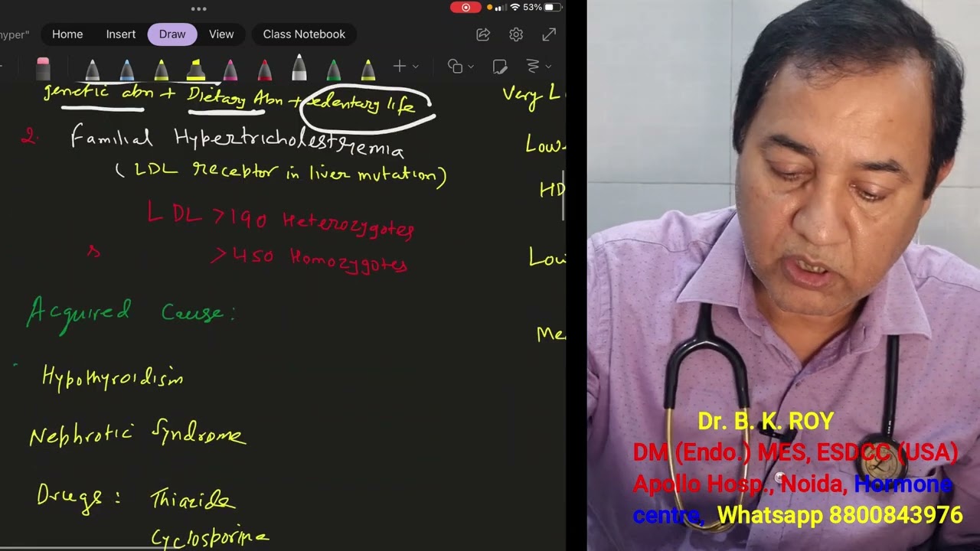Image resolution: width=980 pixels, height=551 pixels.
Task: Tap the 'LDL receptor in liver mutation' line
Action: 280,173
